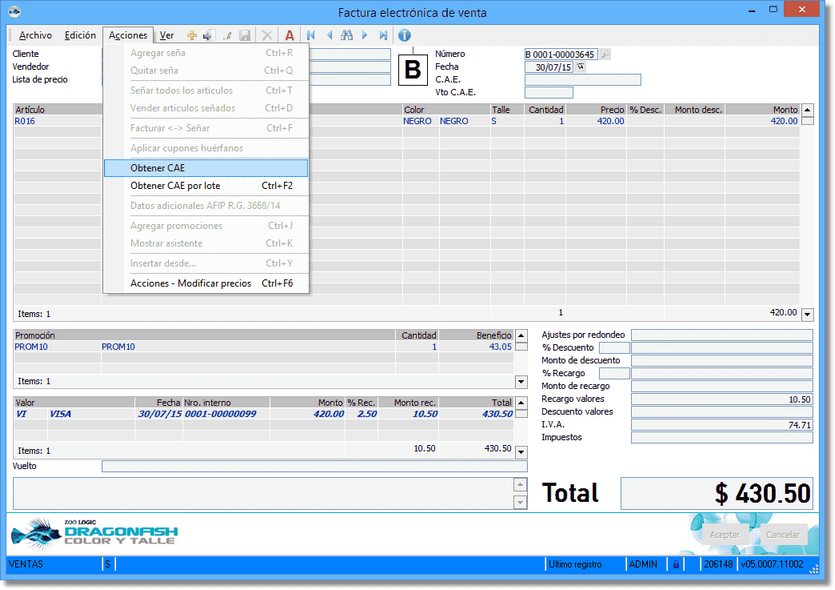Viewport: 835px width, 590px height.
Task: Open the calendar picker beside Fecha
Action: (x=581, y=67)
